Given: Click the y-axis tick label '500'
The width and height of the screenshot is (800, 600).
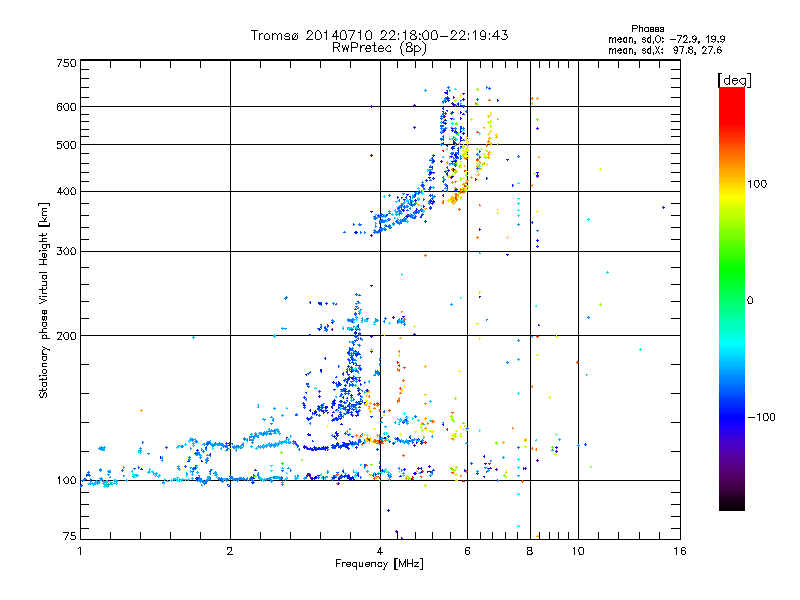Looking at the screenshot, I should [x=66, y=145].
